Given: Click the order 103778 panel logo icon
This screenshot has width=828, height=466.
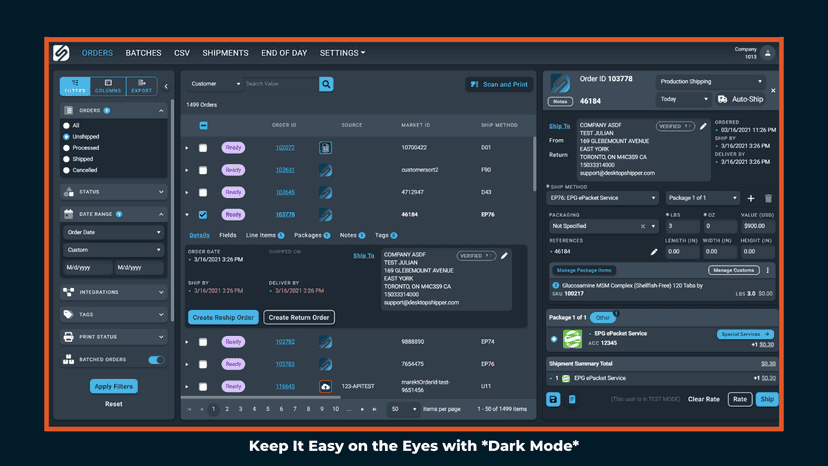Looking at the screenshot, I should pyautogui.click(x=560, y=83).
